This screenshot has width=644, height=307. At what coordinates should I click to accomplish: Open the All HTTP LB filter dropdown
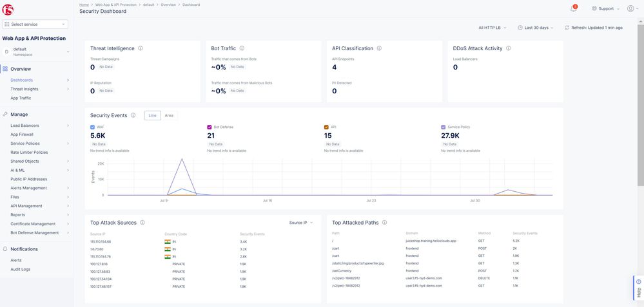click(493, 28)
